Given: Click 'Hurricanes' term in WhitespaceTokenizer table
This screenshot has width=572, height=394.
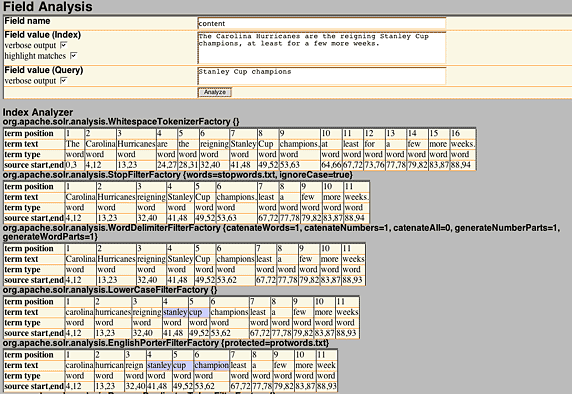Looking at the screenshot, I should 137,144.
